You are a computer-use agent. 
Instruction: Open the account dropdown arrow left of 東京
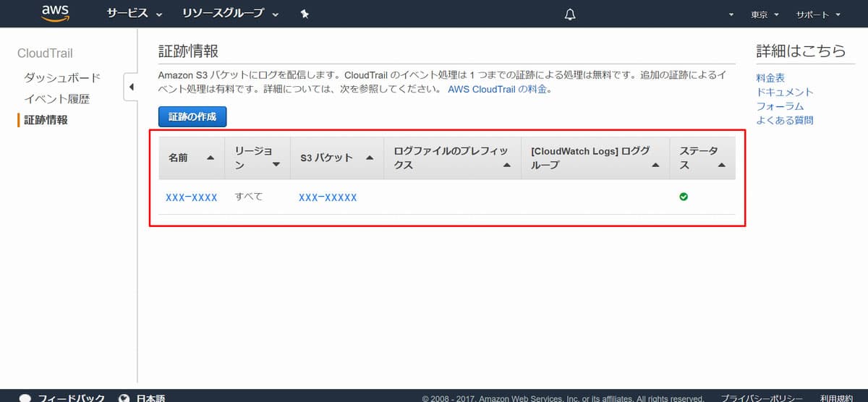(x=731, y=15)
